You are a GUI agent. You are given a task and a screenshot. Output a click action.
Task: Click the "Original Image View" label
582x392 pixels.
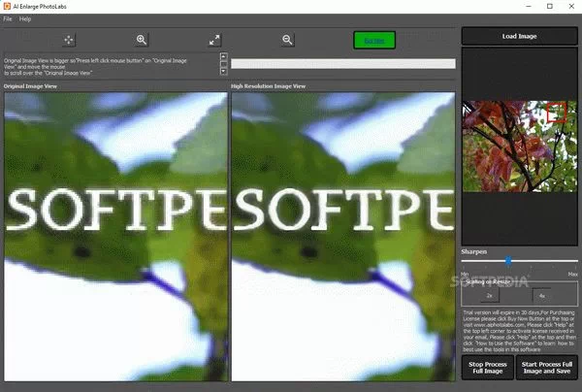tap(30, 86)
